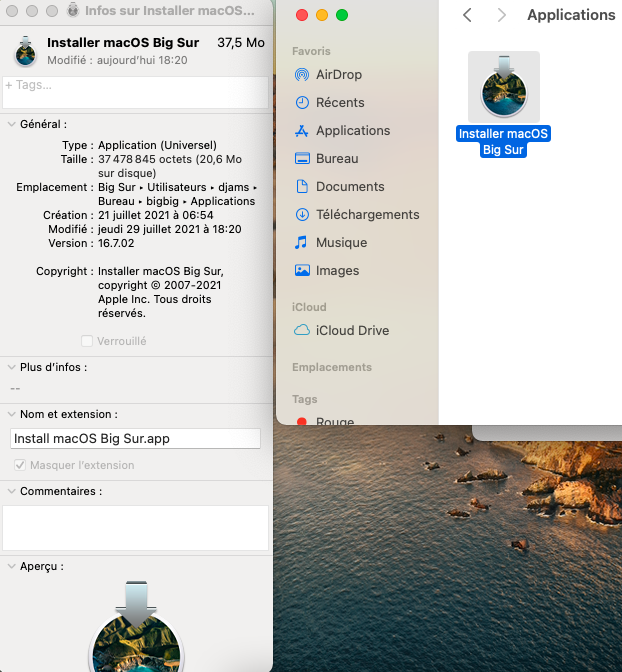
Task: Open Téléchargements from the sidebar
Action: point(358,214)
